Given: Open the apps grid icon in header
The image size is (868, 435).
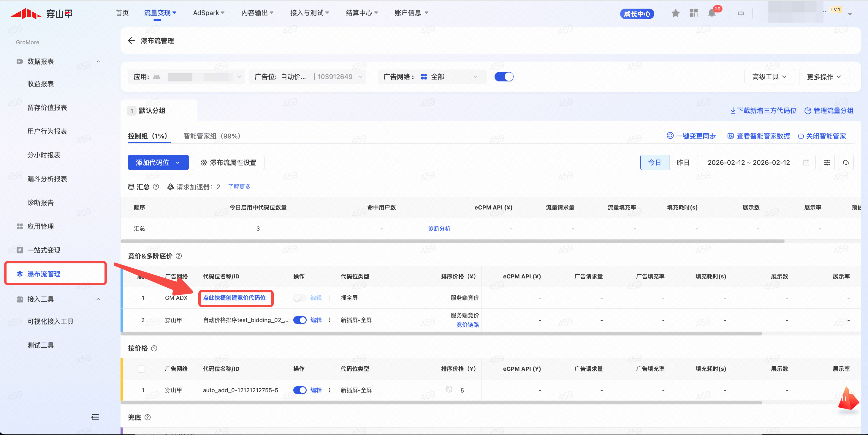Looking at the screenshot, I should pyautogui.click(x=693, y=13).
